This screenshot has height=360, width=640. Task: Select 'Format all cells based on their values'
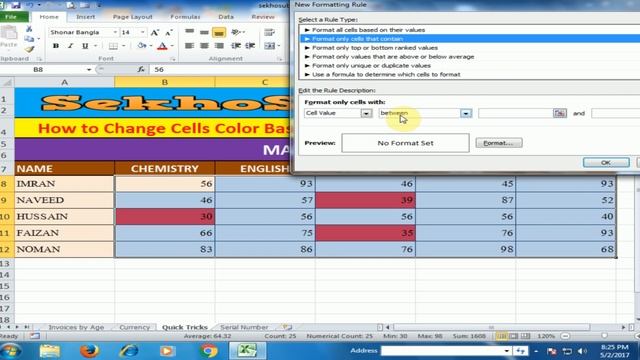[368, 30]
